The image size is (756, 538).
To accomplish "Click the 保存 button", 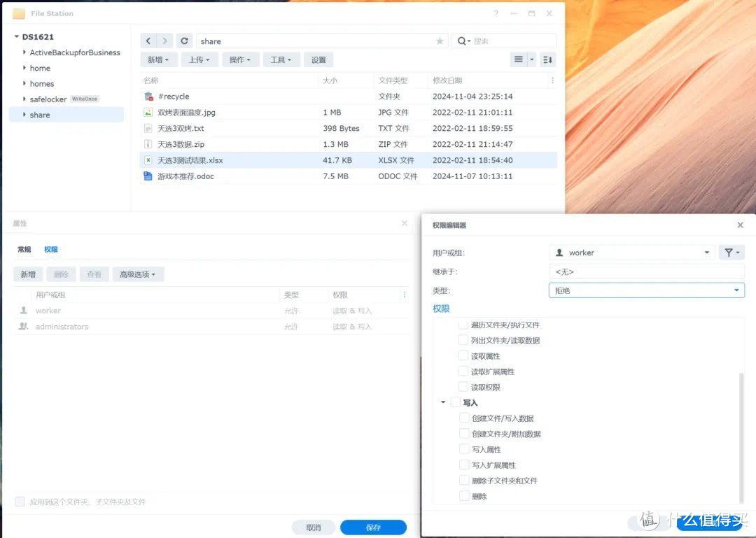I will pyautogui.click(x=373, y=527).
